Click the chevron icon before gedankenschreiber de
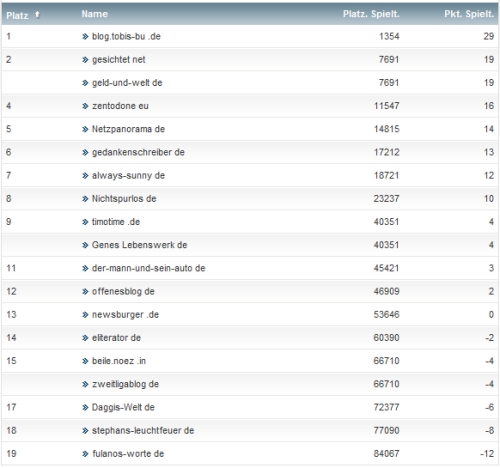 coord(85,152)
